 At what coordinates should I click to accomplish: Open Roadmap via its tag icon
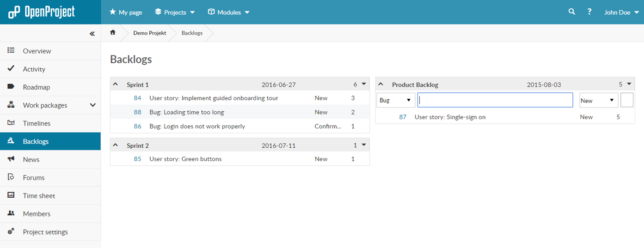click(x=11, y=87)
